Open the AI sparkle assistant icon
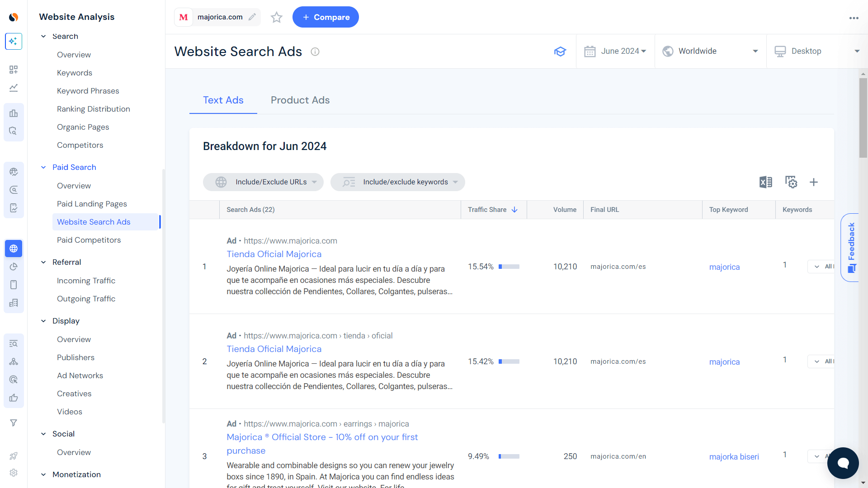 coord(14,41)
